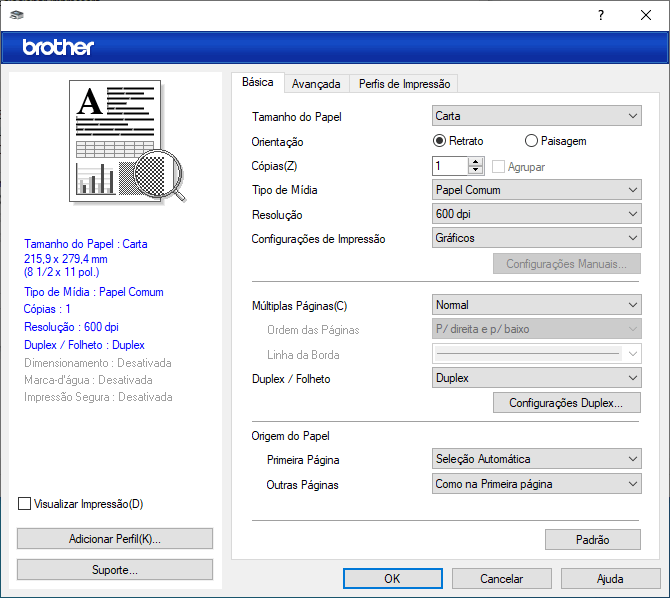670x598 pixels.
Task: Decrease copies with down arrow
Action: [x=475, y=170]
